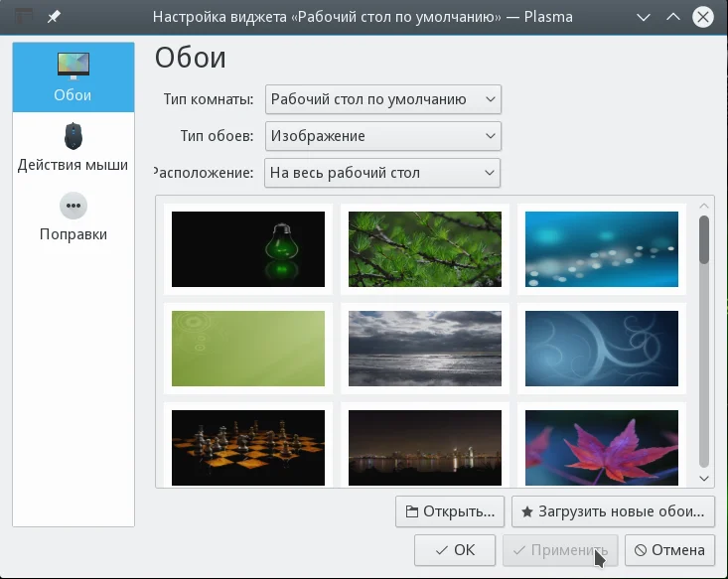Open the window menu icon at title bar left

click(x=24, y=16)
